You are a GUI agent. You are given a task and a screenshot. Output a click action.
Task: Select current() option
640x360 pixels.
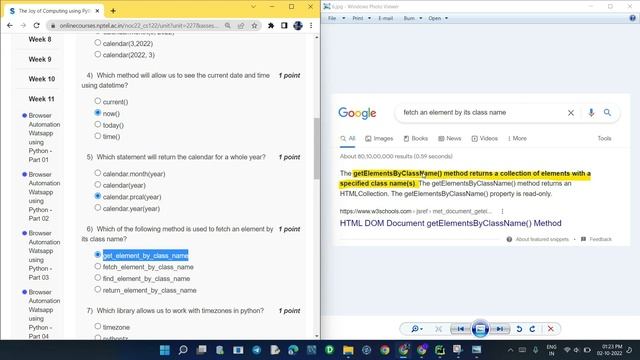point(98,101)
